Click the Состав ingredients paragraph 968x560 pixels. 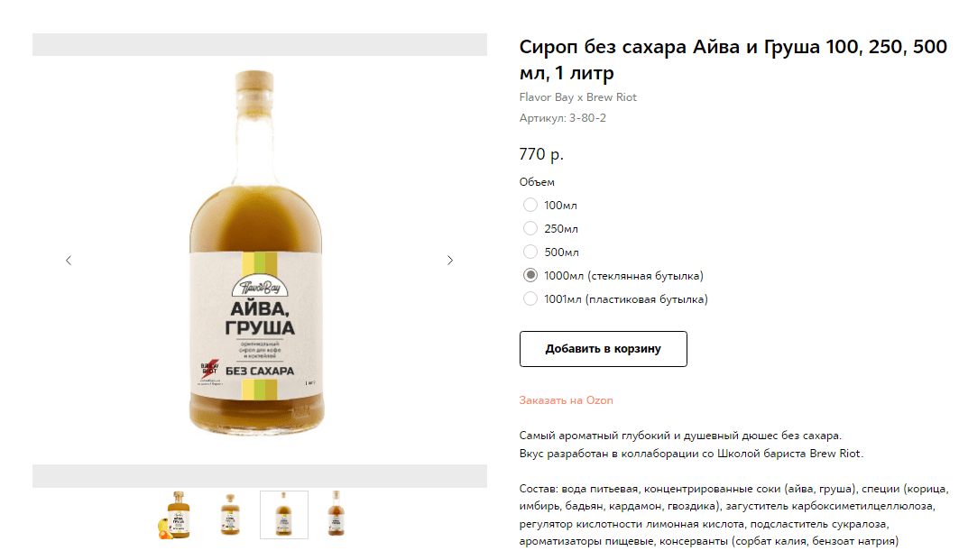[734, 515]
